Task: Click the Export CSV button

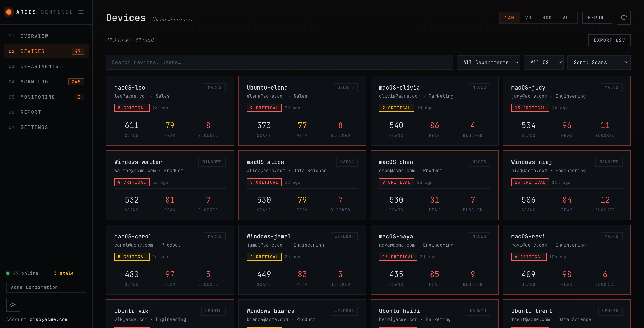Action: pos(609,40)
